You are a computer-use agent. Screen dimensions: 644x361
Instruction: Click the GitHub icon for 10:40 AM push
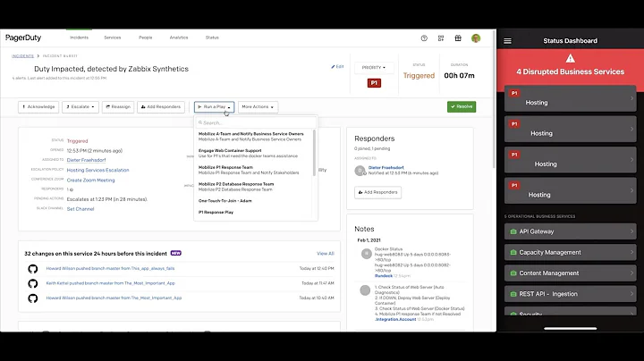coord(33,298)
